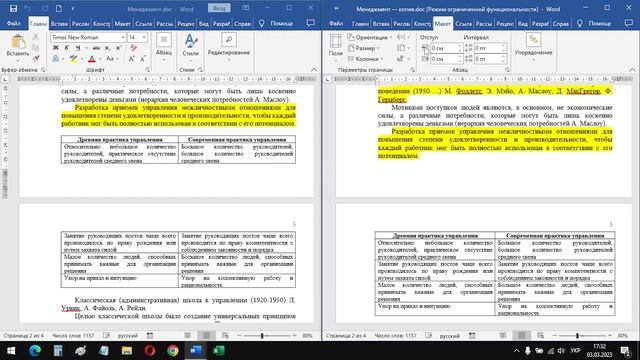640x360 pixels.
Task: Switch left window to Read Mode view
Action: coord(188,336)
